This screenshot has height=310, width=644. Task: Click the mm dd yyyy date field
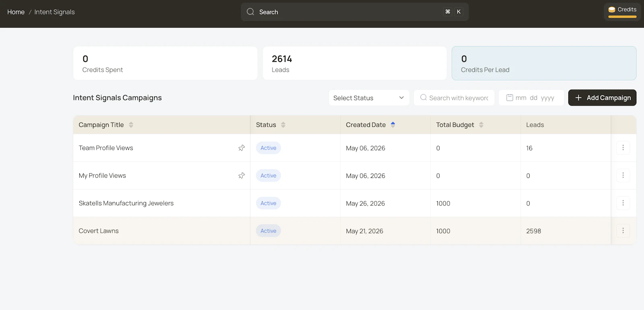click(x=531, y=98)
